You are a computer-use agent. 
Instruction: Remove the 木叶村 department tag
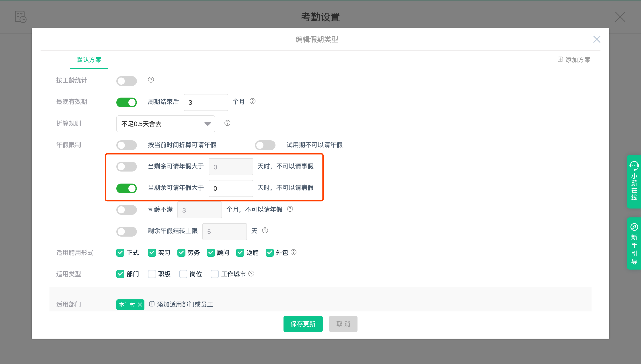140,305
